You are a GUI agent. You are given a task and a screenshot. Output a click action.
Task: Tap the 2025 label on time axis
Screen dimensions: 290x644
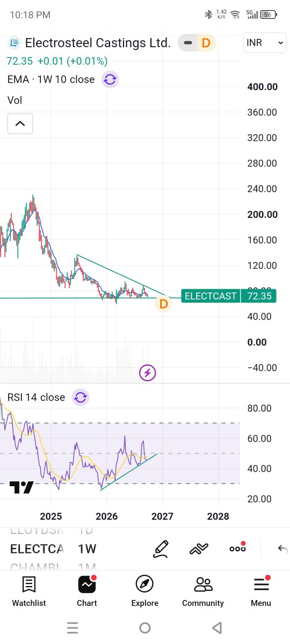[x=51, y=516]
